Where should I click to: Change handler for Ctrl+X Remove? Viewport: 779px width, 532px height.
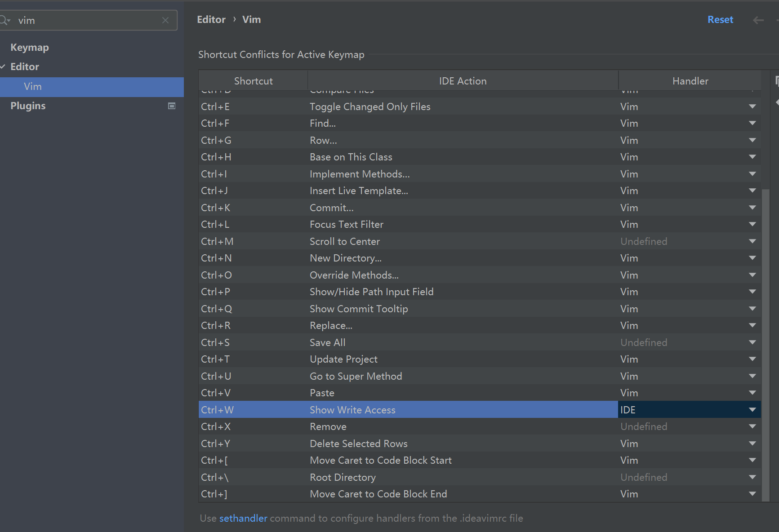pyautogui.click(x=752, y=426)
